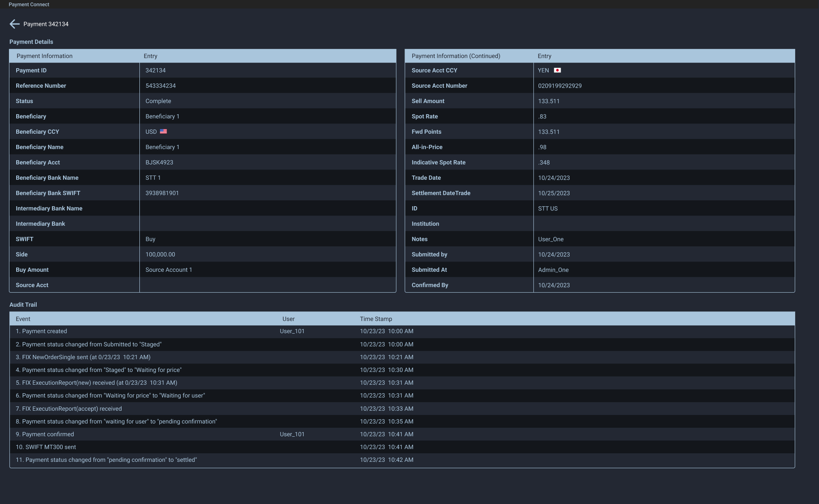The image size is (819, 504).
Task: Click the Japanese flag icon next to YEN
Action: (x=558, y=70)
